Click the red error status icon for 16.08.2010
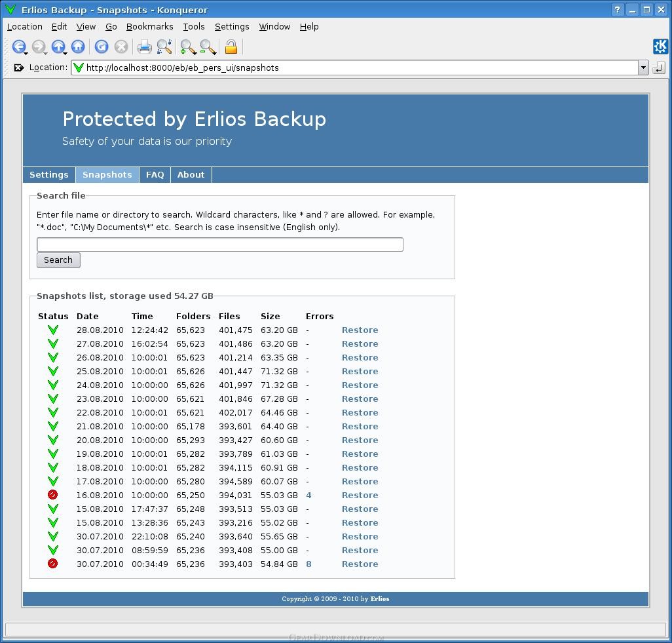Screen dimensions: 672x643 pyautogui.click(x=52, y=495)
